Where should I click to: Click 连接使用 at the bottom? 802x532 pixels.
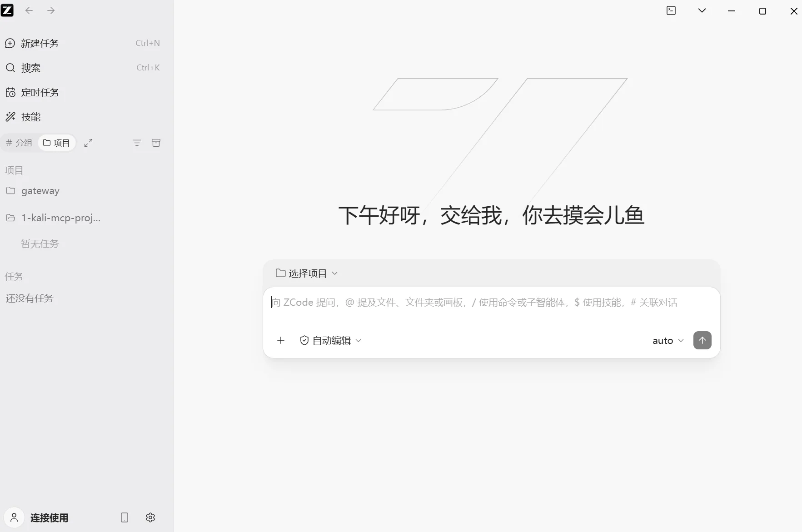pyautogui.click(x=50, y=518)
